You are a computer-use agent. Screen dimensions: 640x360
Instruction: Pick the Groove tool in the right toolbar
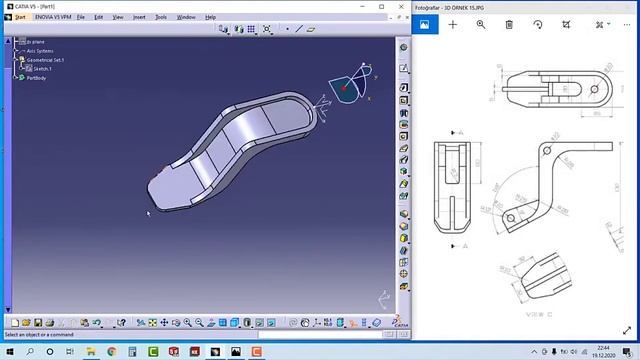[x=403, y=124]
